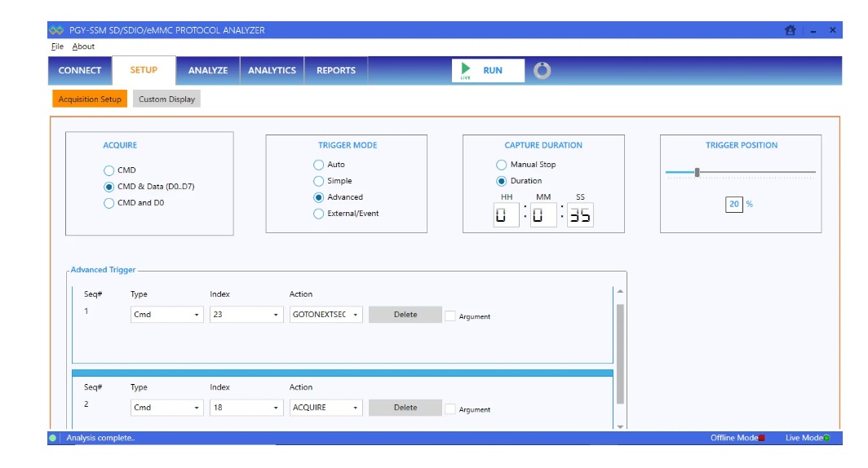Click the circular stop icon beside RUN
Screen dimensions: 868x468
click(542, 70)
